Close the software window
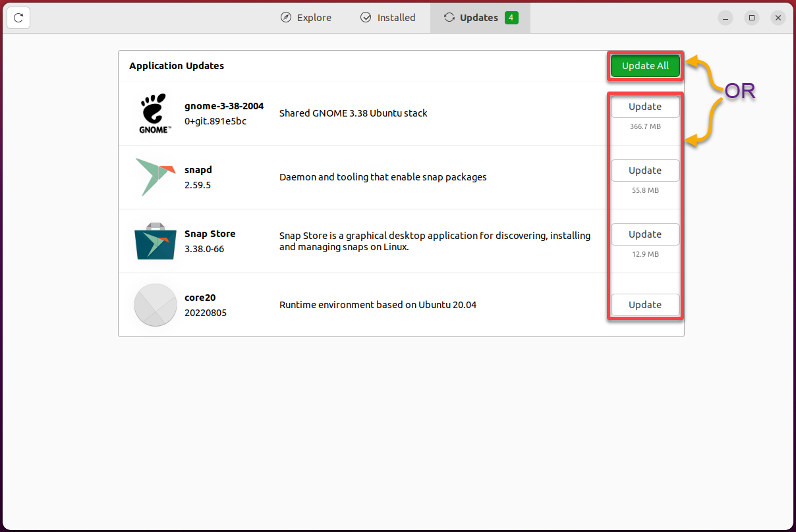 778,18
